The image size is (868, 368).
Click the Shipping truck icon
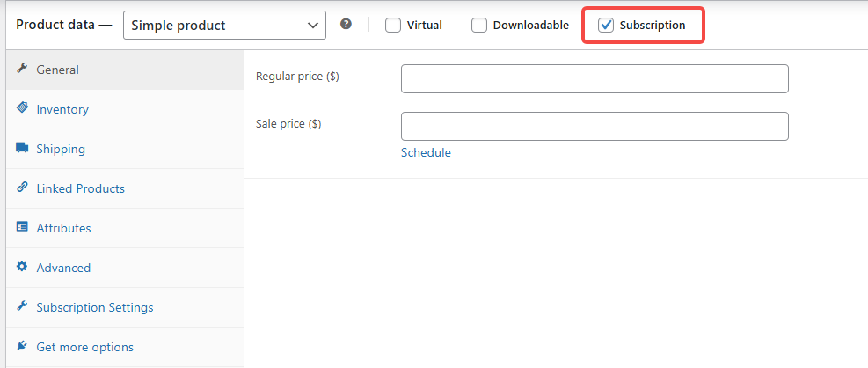coord(22,148)
